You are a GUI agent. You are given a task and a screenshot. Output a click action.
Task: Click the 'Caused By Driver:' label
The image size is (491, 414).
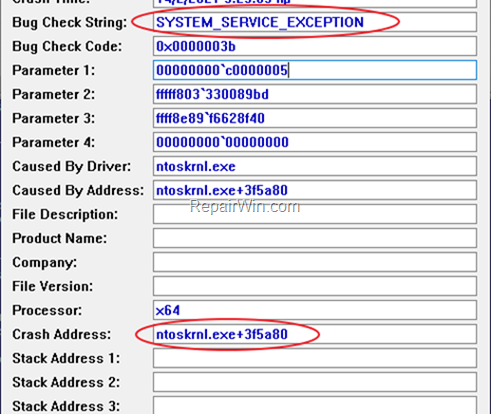72,167
